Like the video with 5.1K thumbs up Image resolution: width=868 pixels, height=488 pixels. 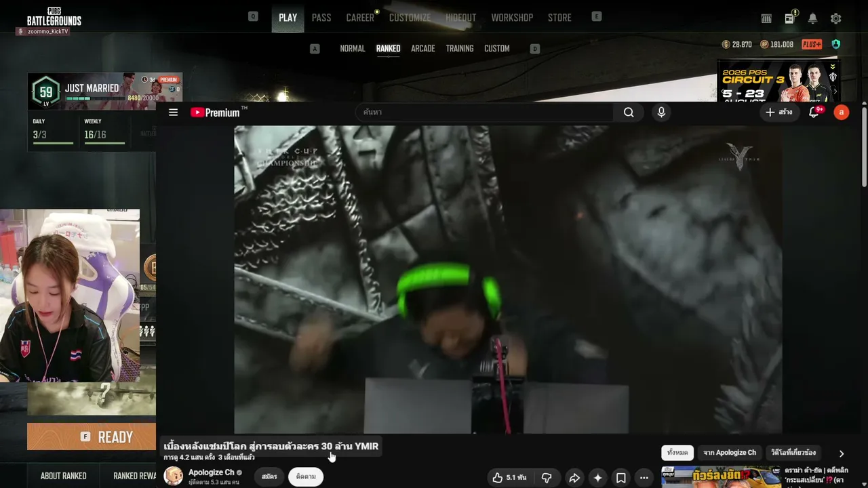point(509,478)
